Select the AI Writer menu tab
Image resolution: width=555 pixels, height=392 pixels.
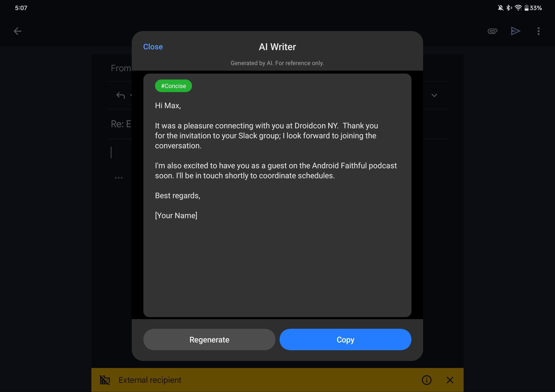tap(277, 47)
